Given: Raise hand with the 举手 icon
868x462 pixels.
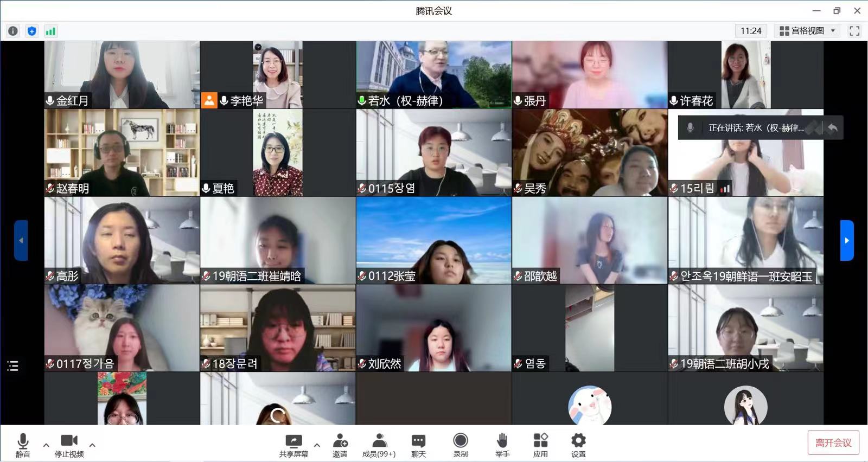Looking at the screenshot, I should 502,445.
